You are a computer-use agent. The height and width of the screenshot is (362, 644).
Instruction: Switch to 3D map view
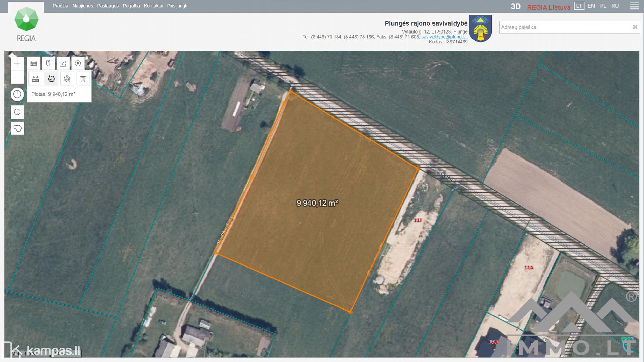pyautogui.click(x=516, y=7)
